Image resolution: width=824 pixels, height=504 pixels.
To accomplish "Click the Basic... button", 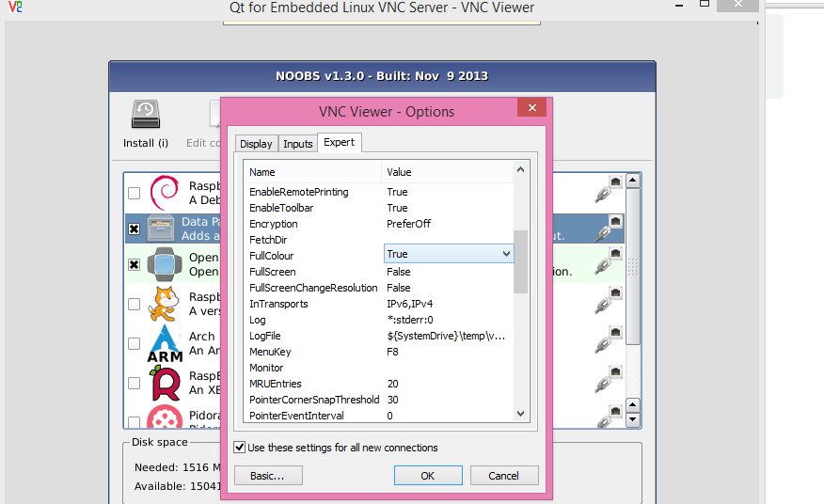I will pyautogui.click(x=268, y=476).
